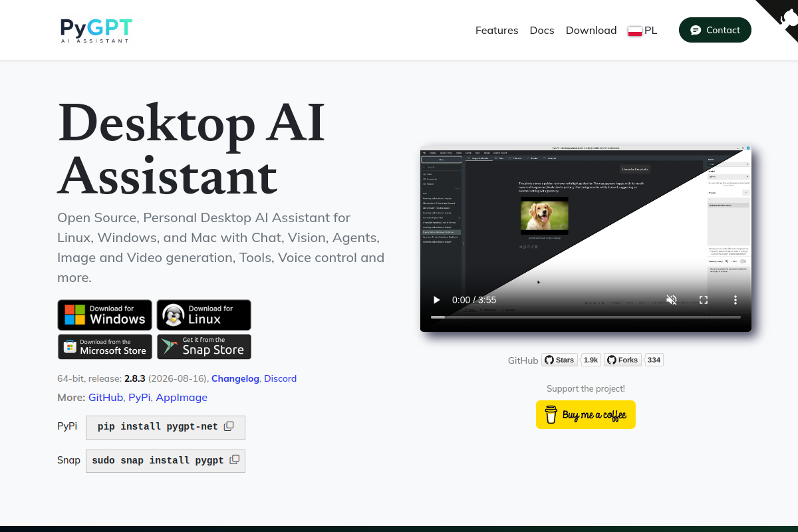Click the pip install pygpt-net text
This screenshot has height=532, width=798.
pos(158,427)
